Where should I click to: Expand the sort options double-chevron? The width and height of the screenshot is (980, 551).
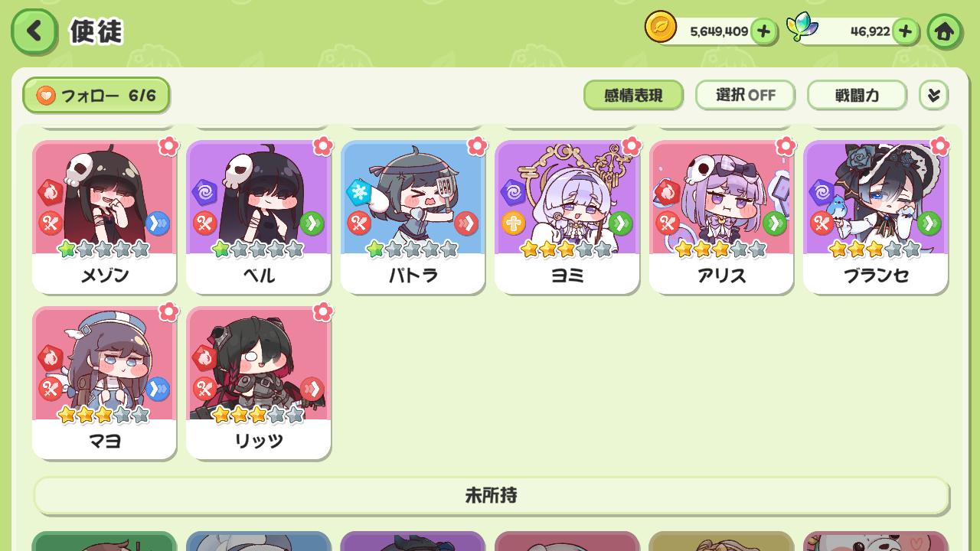(x=933, y=96)
